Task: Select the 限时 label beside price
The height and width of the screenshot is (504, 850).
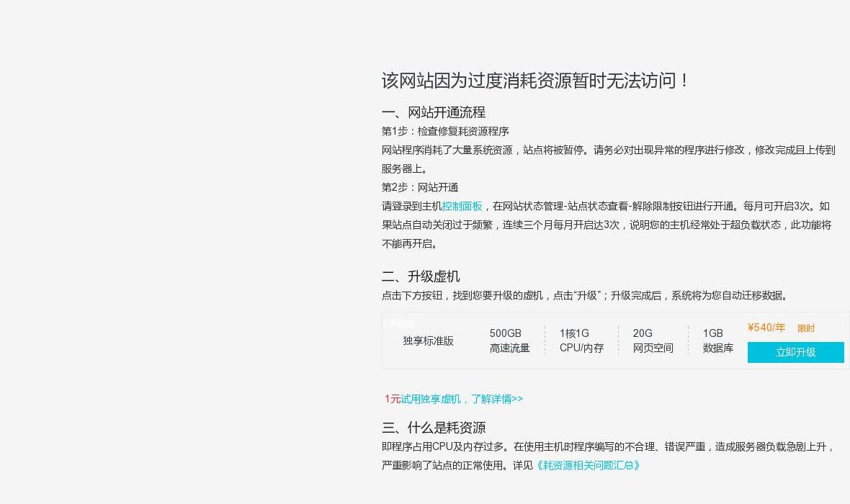Action: (806, 328)
